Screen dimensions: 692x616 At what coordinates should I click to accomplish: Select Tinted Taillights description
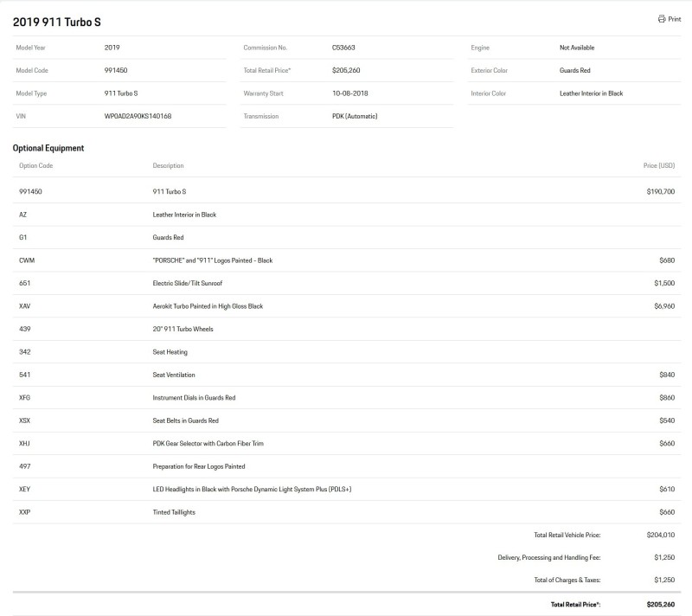coord(174,512)
